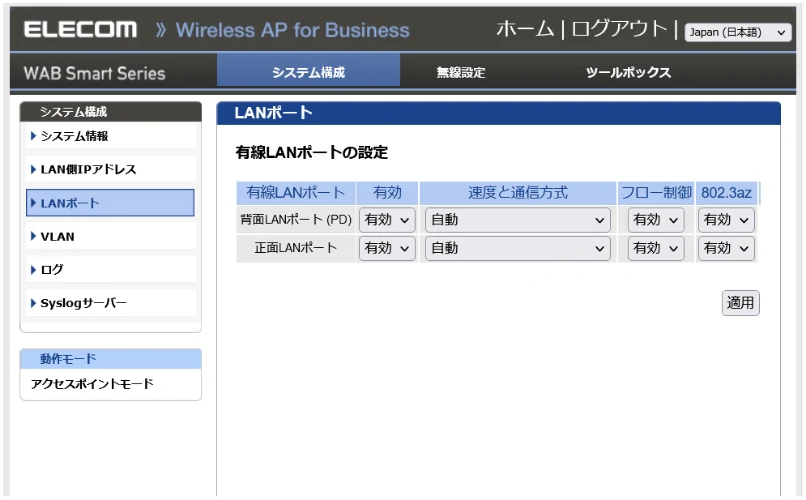
Task: Click the ELECOM logo
Action: (x=80, y=30)
